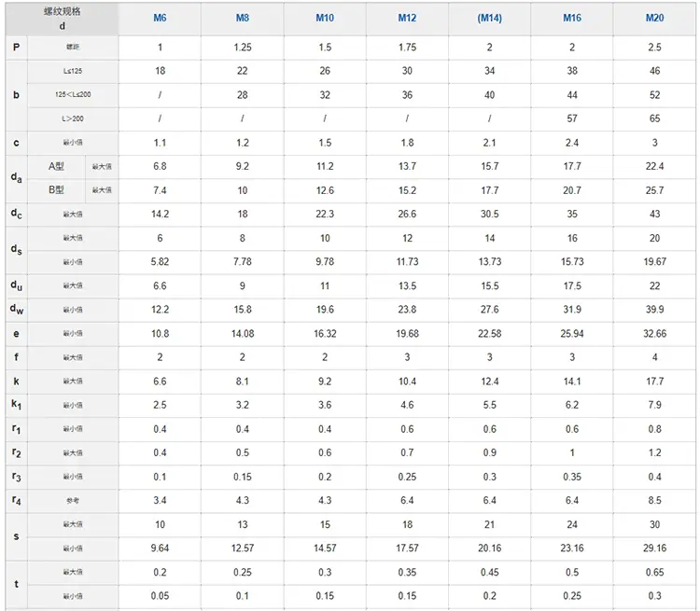Open the (M14) header link
This screenshot has height=611, width=700.
tap(490, 18)
